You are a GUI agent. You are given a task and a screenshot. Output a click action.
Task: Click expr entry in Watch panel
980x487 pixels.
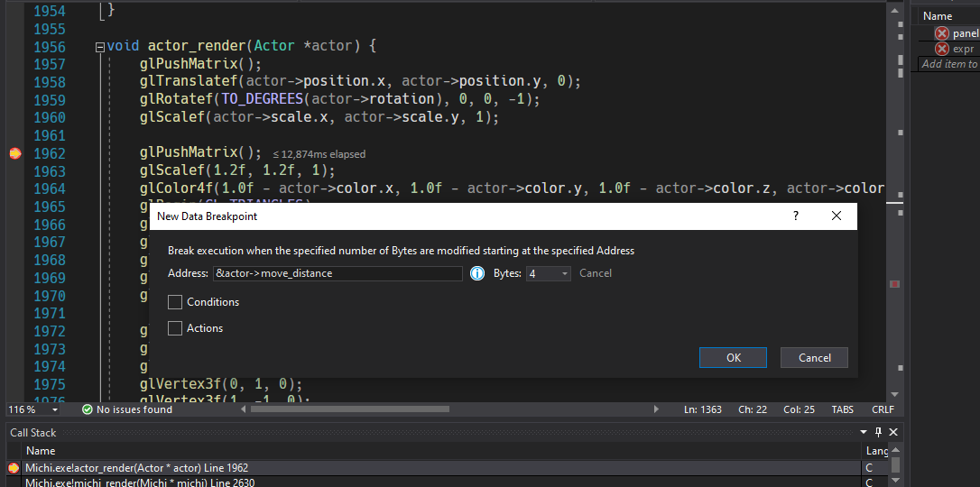[963, 49]
